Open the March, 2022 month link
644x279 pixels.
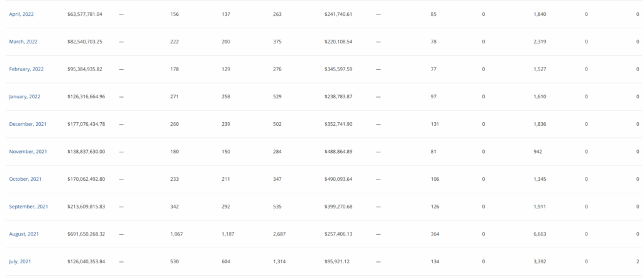[23, 42]
